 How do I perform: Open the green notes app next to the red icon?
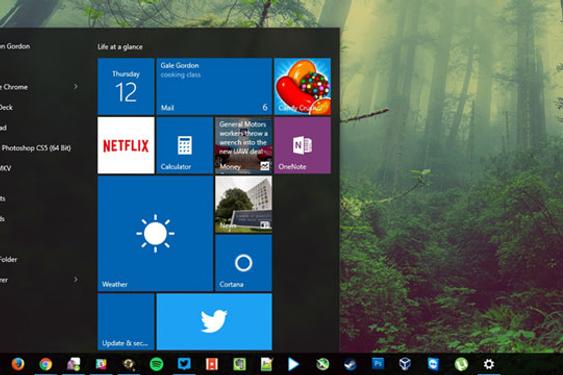[x=239, y=364]
